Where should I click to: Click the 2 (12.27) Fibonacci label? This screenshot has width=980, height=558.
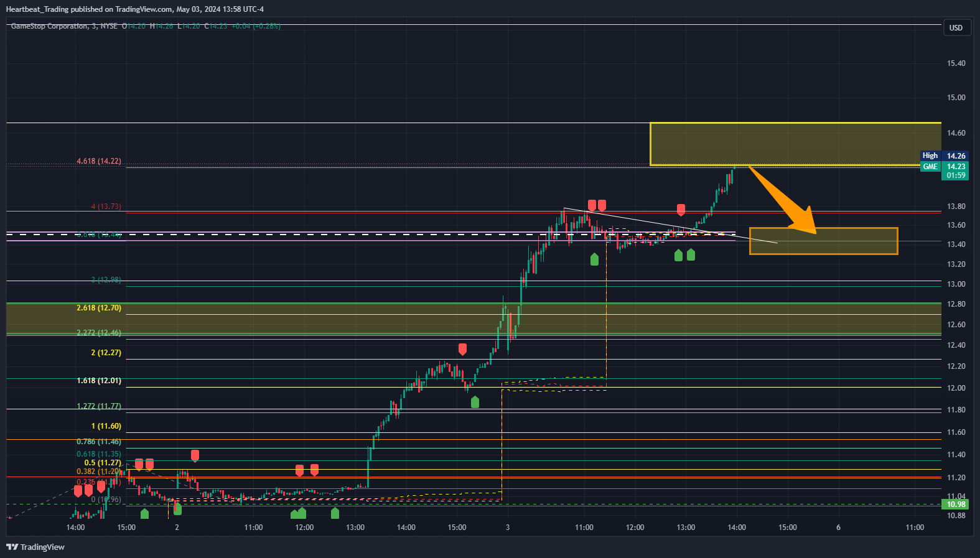(x=106, y=353)
